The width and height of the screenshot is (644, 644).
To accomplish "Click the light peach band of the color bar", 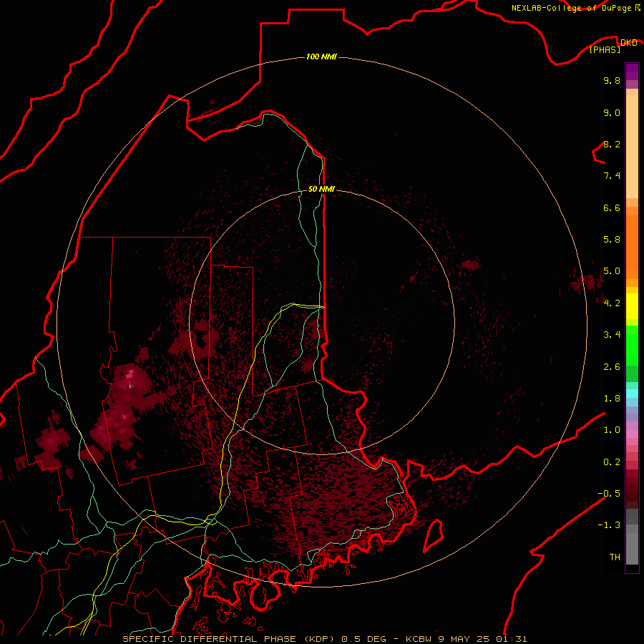I will click(632, 147).
